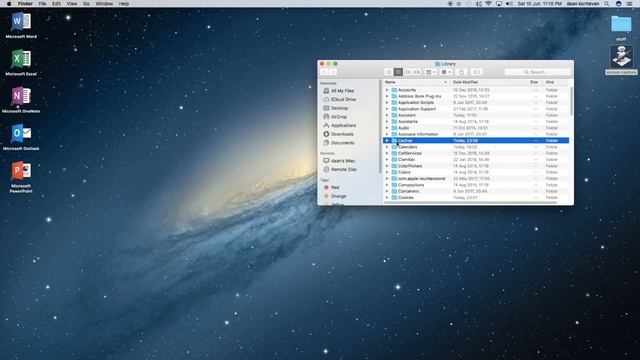The image size is (640, 360).
Task: Select Applications in the sidebar
Action: [x=340, y=125]
